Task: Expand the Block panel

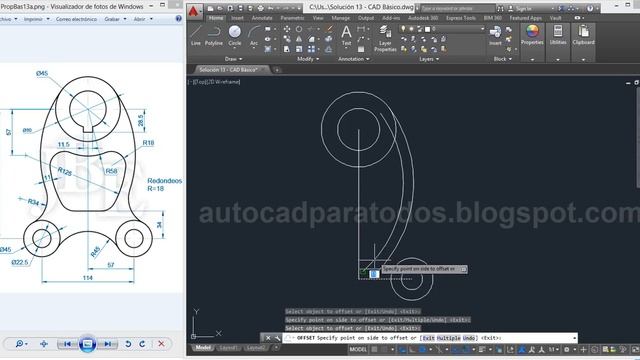Action: tap(502, 59)
